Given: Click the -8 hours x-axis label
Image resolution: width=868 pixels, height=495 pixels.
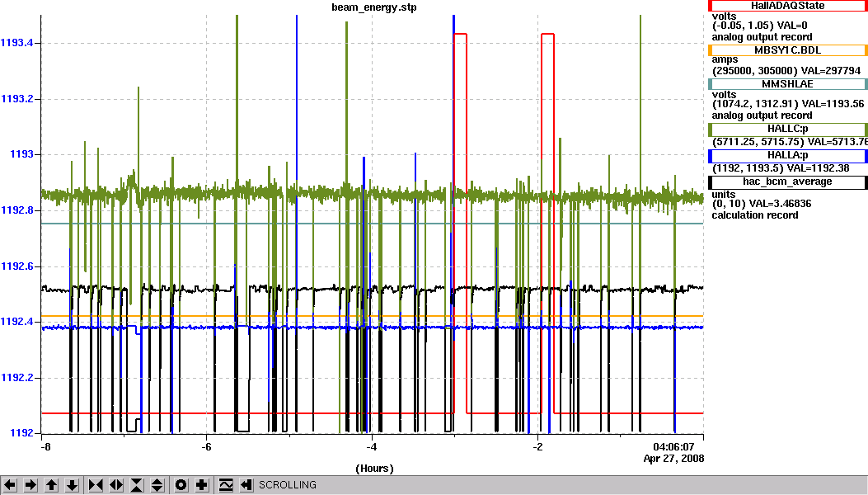Looking at the screenshot, I should coord(45,447).
